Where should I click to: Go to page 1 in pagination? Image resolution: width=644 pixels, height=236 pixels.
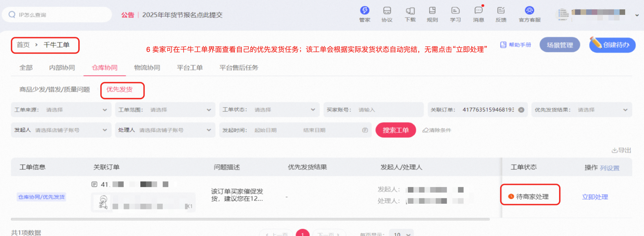pos(303,233)
